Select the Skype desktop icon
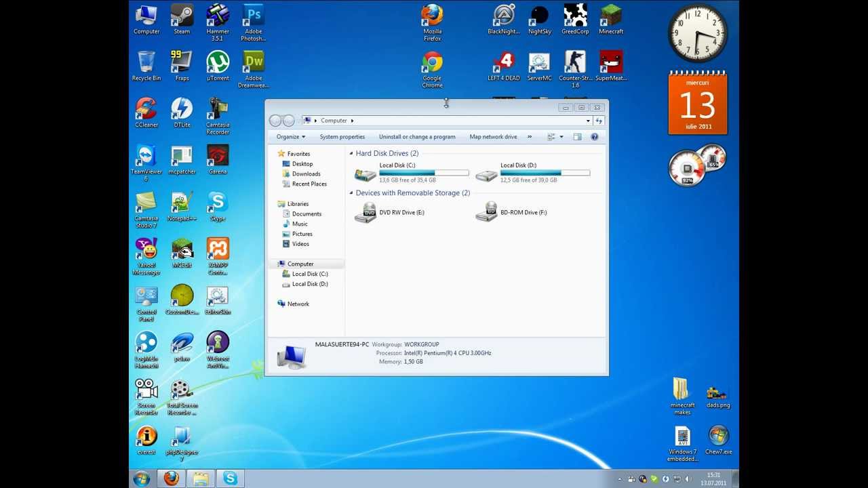Screen dimensions: 868x488 click(x=218, y=206)
